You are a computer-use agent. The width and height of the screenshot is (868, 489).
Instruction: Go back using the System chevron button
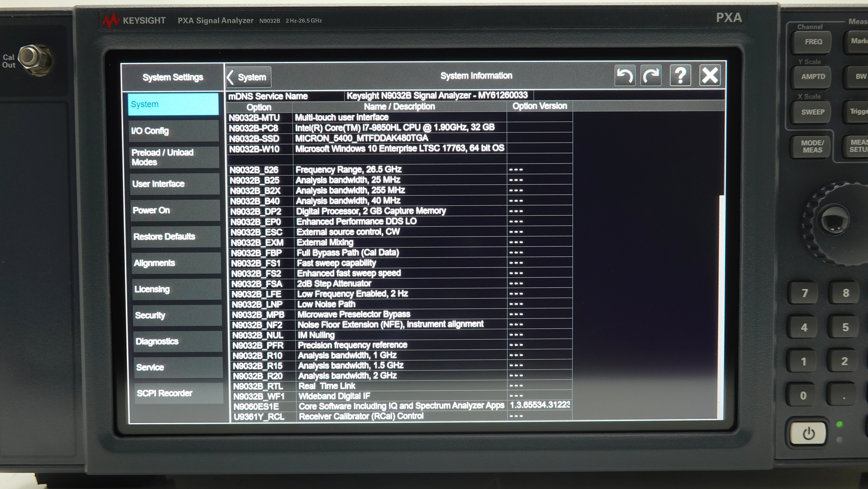coord(248,77)
